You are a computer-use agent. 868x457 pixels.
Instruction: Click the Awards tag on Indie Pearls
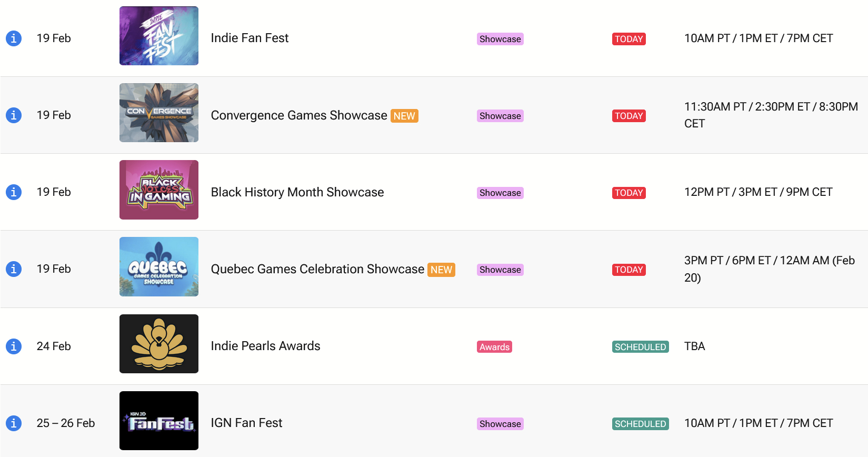494,347
